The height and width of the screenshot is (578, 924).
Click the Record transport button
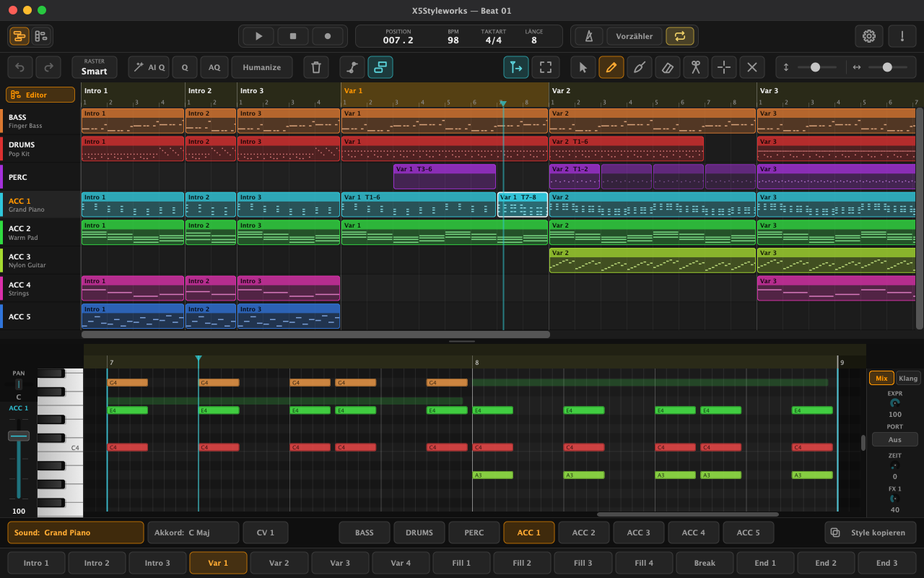click(x=328, y=36)
